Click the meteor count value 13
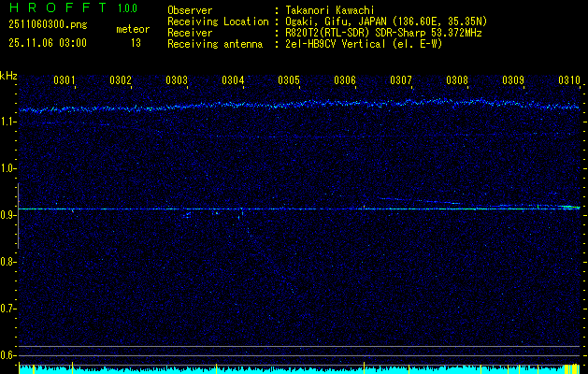This screenshot has width=588, height=374. [136, 43]
